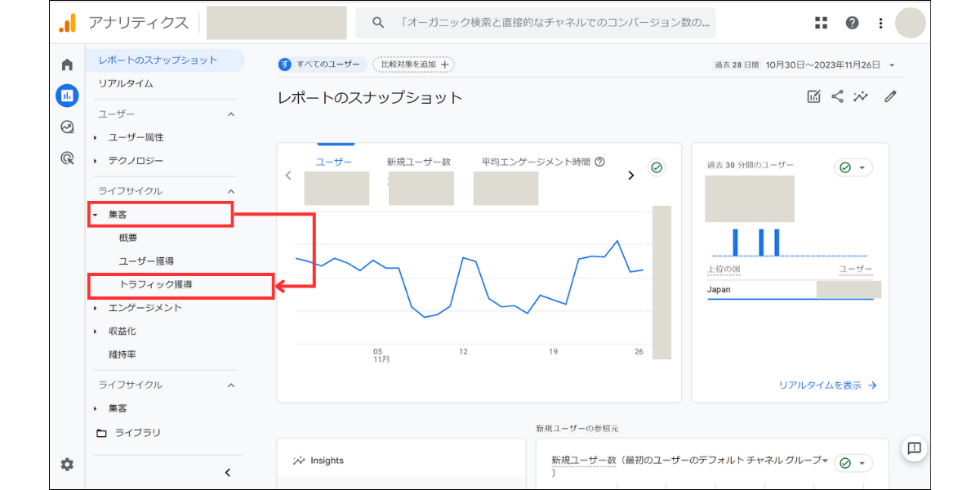Open the Admin gear icon
980x490 pixels.
pos(67,464)
